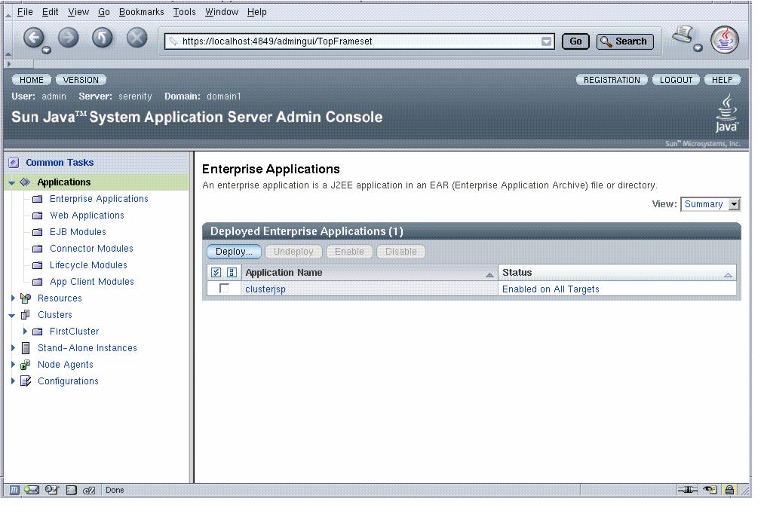
Task: Open the Common Tasks link
Action: (60, 163)
